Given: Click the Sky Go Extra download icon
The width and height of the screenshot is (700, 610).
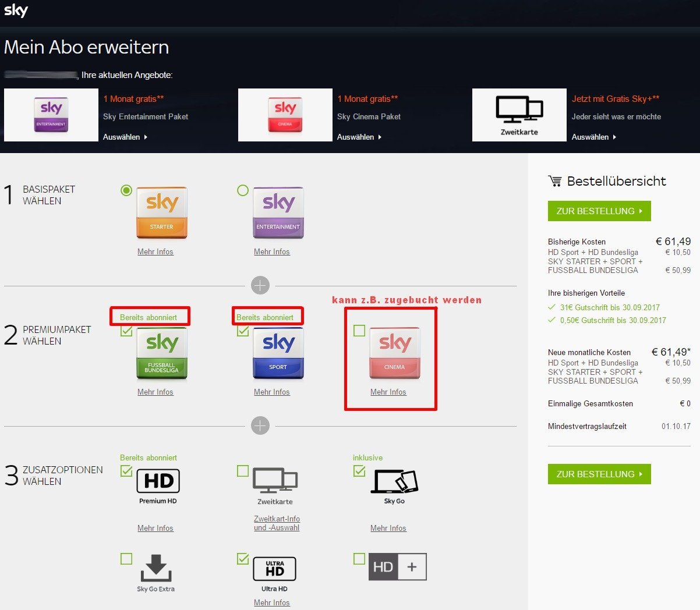Looking at the screenshot, I should (x=155, y=569).
